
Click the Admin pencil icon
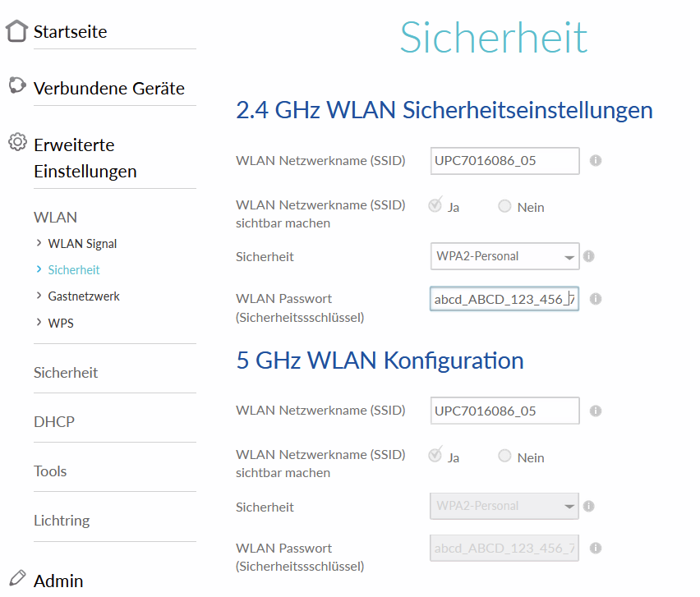pos(16,578)
